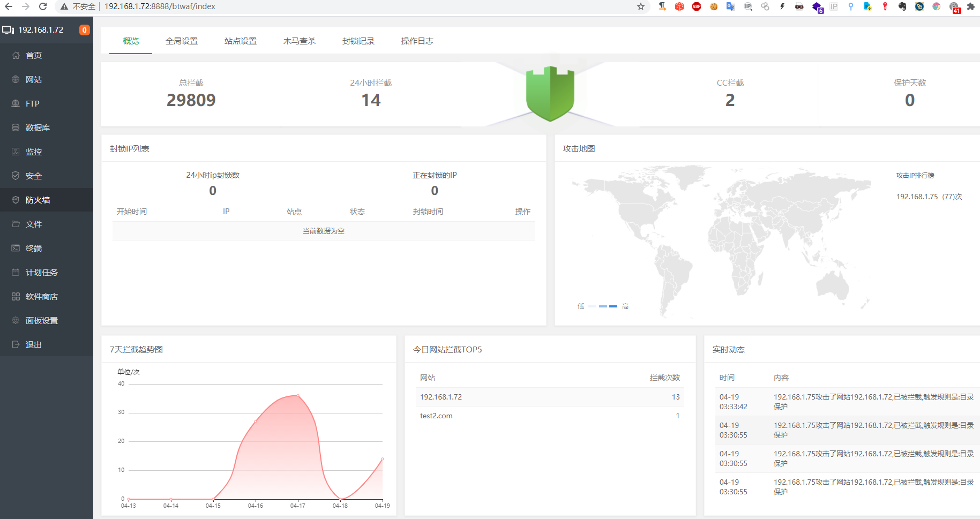Open Evernote elephant extension
Viewport: 980px width, 519px height.
(x=902, y=6)
